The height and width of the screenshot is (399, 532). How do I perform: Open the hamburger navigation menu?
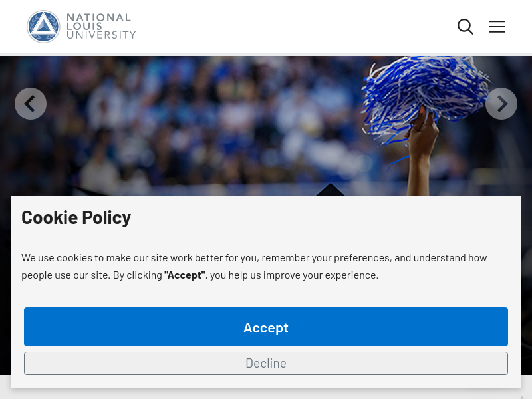497,27
